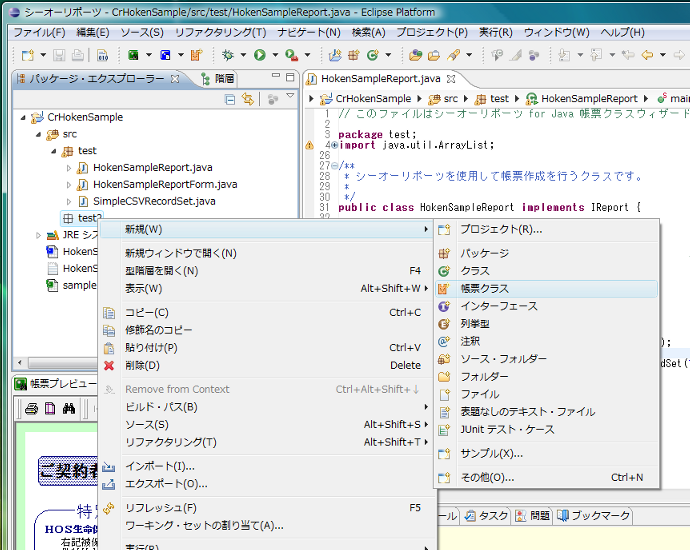Select 帳票クラス in the New submenu
The height and width of the screenshot is (550, 690).
coord(547,289)
